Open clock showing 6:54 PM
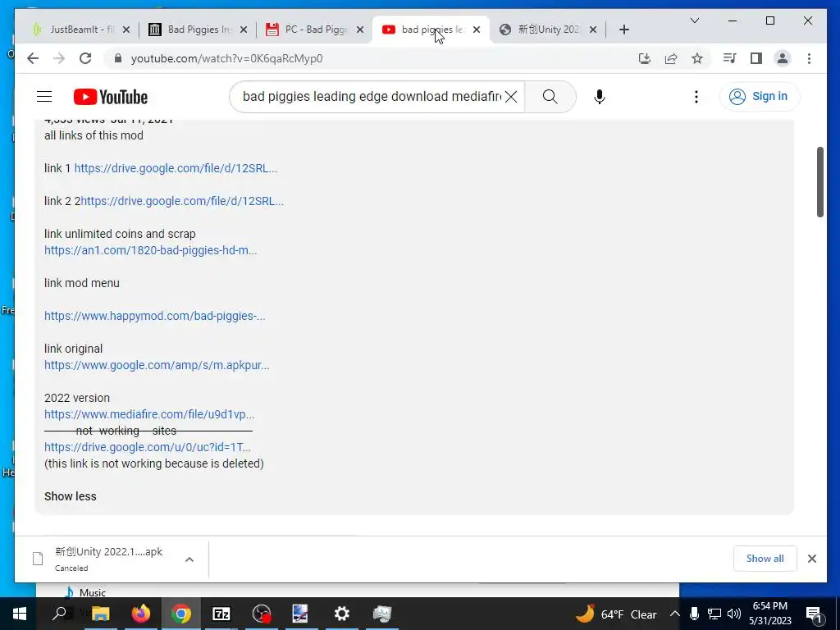Viewport: 840px width, 630px height. [769, 614]
